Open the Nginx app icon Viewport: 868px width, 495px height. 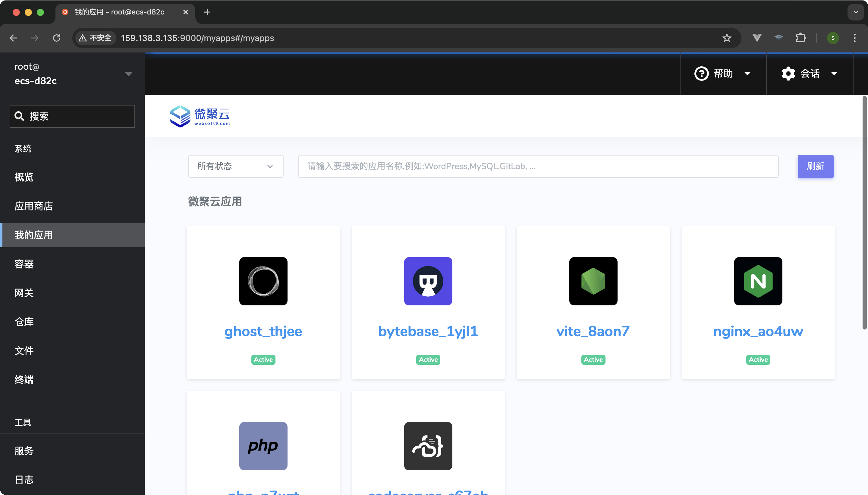coord(758,281)
